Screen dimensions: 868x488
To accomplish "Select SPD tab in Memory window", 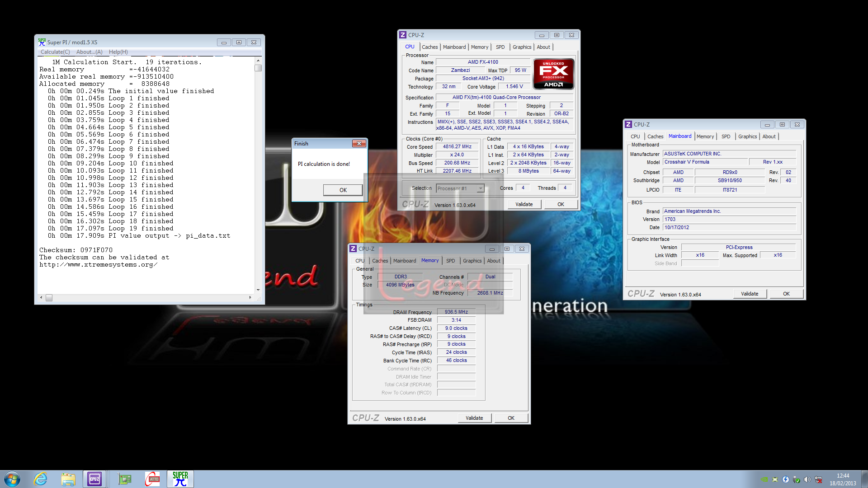I will (x=450, y=261).
